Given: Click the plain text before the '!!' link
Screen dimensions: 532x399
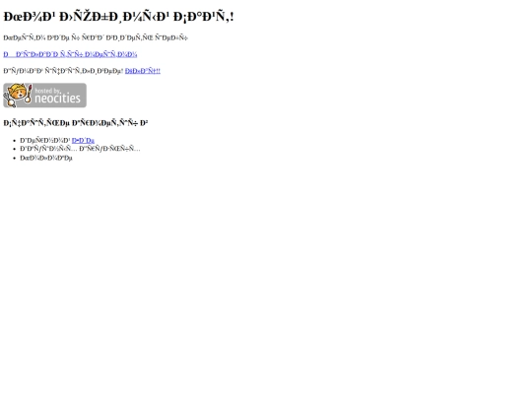Looking at the screenshot, I should pyautogui.click(x=63, y=71).
